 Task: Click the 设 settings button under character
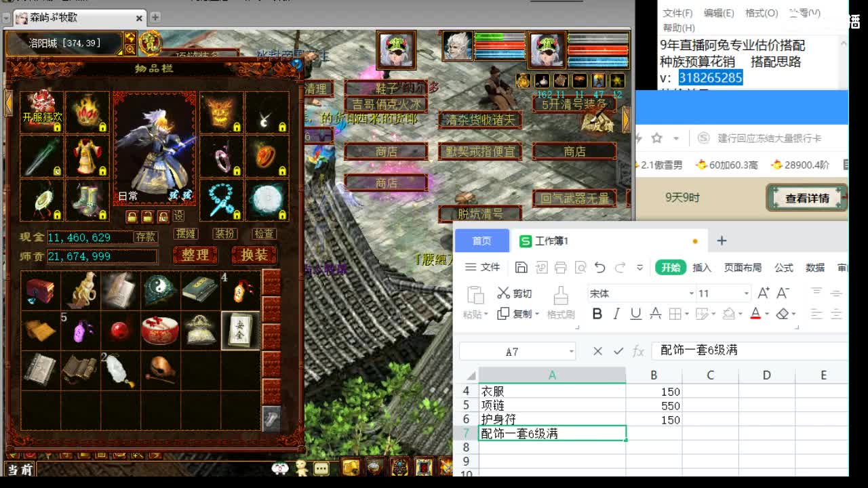point(178,216)
